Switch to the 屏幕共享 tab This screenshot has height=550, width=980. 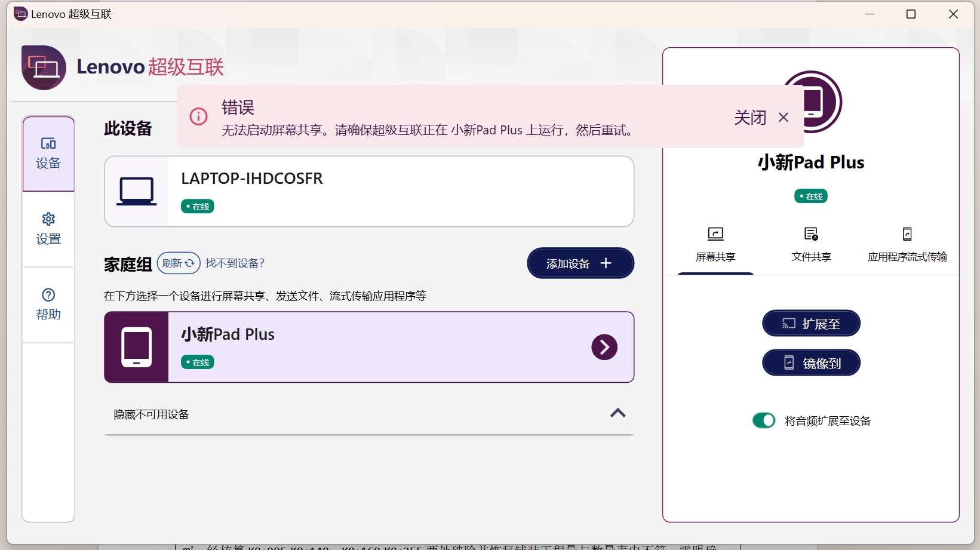[x=715, y=245]
